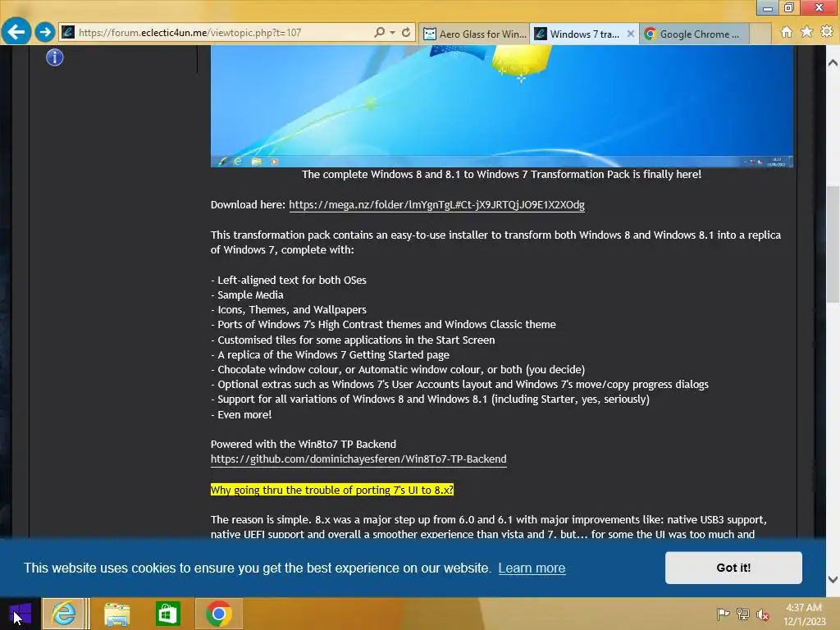Open the Windows Start button
The height and width of the screenshot is (630, 840).
tap(20, 614)
